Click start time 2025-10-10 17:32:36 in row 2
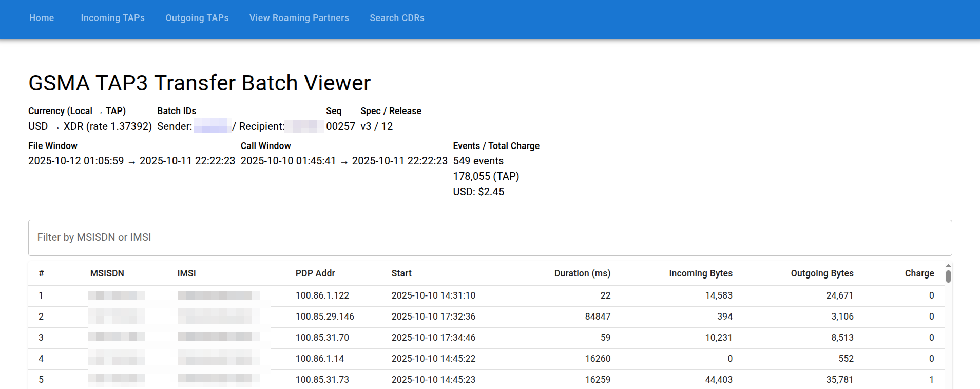The width and height of the screenshot is (980, 389). pyautogui.click(x=433, y=317)
